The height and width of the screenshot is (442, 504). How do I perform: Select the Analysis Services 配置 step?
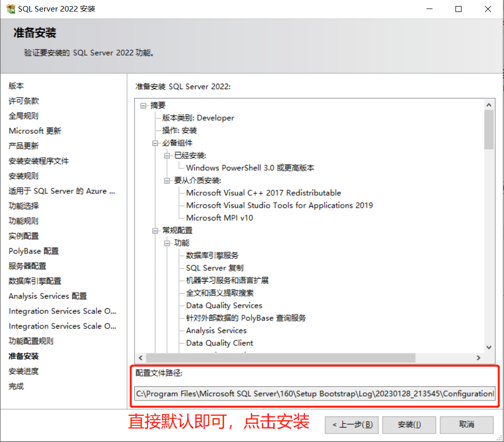click(47, 296)
